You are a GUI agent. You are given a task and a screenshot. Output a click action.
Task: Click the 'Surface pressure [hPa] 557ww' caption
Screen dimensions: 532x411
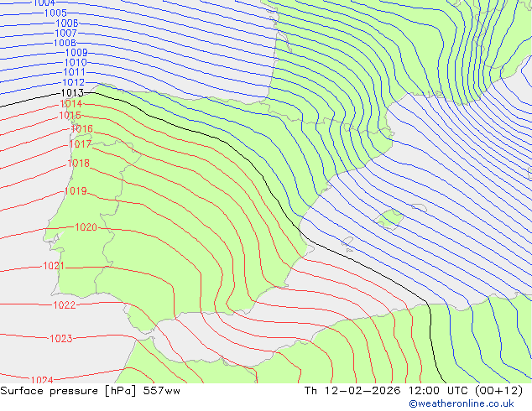click(x=91, y=391)
